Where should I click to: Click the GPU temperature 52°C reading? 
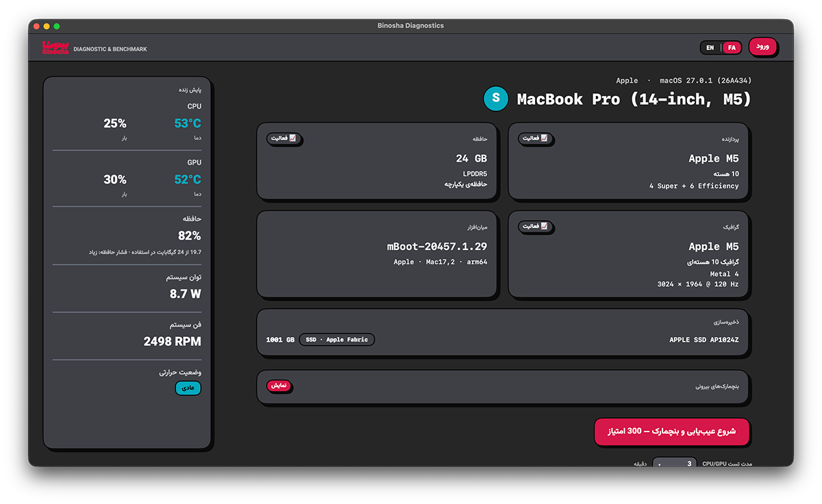[x=188, y=179]
